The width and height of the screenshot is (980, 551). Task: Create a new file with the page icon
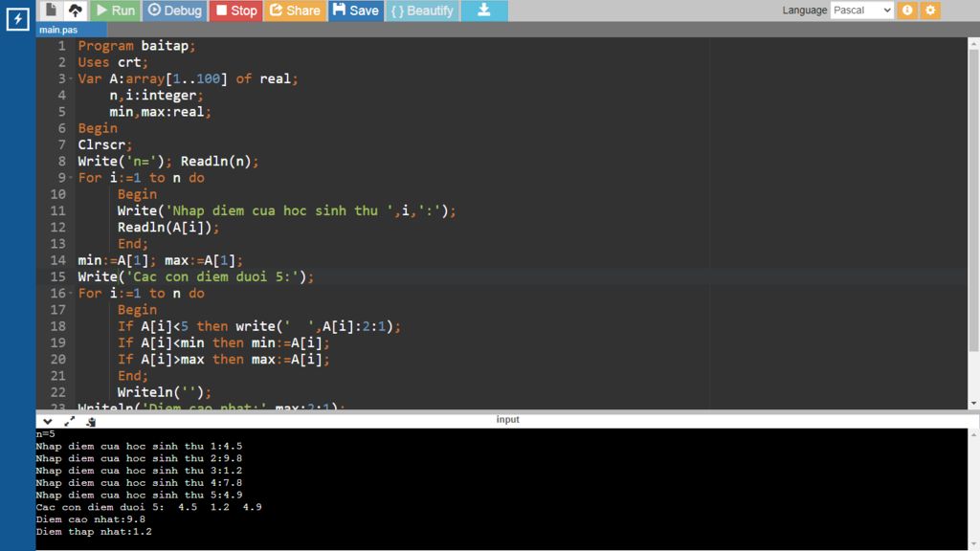[52, 10]
